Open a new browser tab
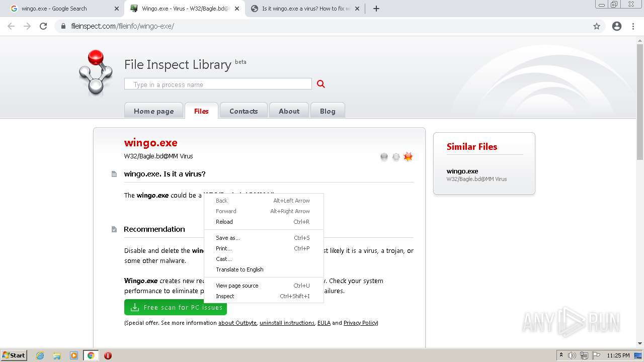 coord(376,9)
